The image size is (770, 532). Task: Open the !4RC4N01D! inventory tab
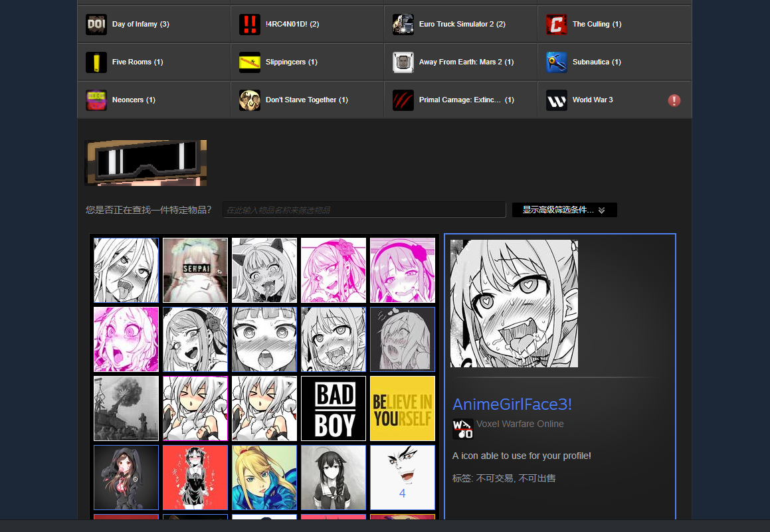pyautogui.click(x=292, y=25)
